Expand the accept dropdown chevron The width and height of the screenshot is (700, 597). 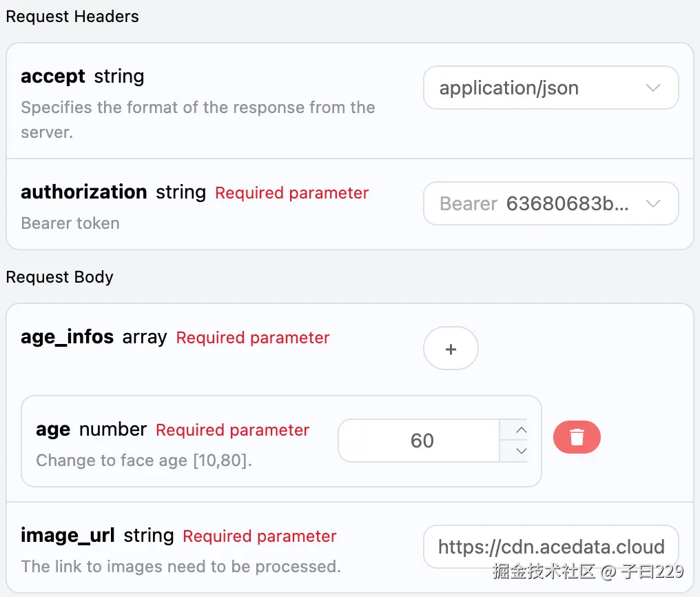(652, 88)
